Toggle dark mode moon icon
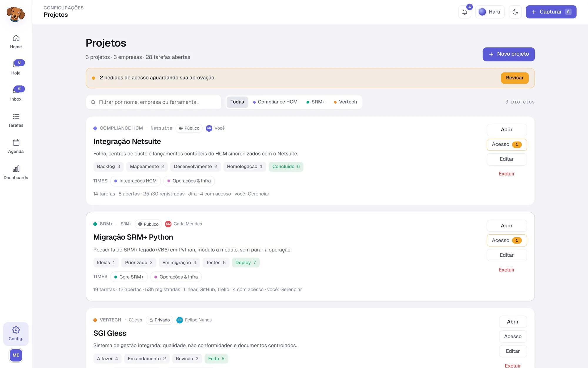The height and width of the screenshot is (368, 588). click(x=515, y=12)
